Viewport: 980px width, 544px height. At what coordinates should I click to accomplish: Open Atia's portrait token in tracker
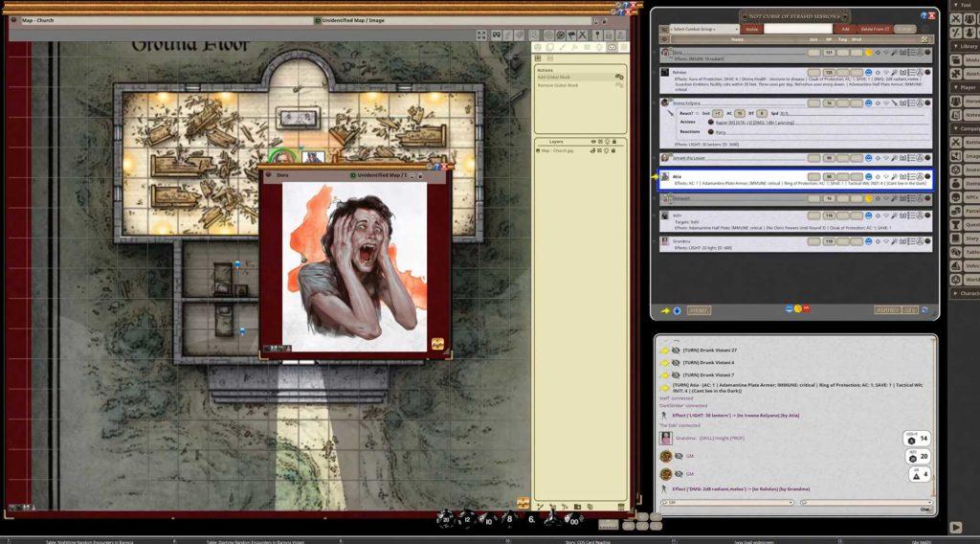tap(665, 177)
